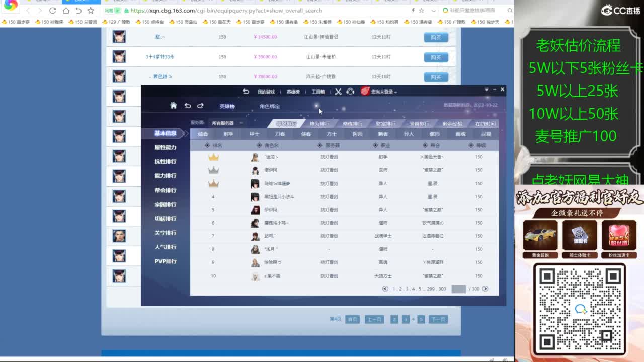
Task: Filter ranking by 医师 class
Action: pyautogui.click(x=357, y=134)
